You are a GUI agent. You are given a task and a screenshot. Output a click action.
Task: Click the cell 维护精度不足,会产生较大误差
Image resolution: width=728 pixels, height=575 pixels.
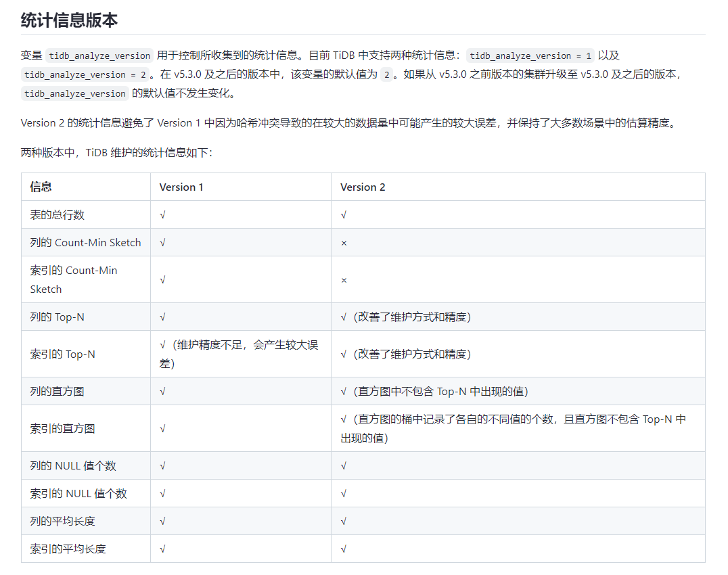[x=239, y=354]
